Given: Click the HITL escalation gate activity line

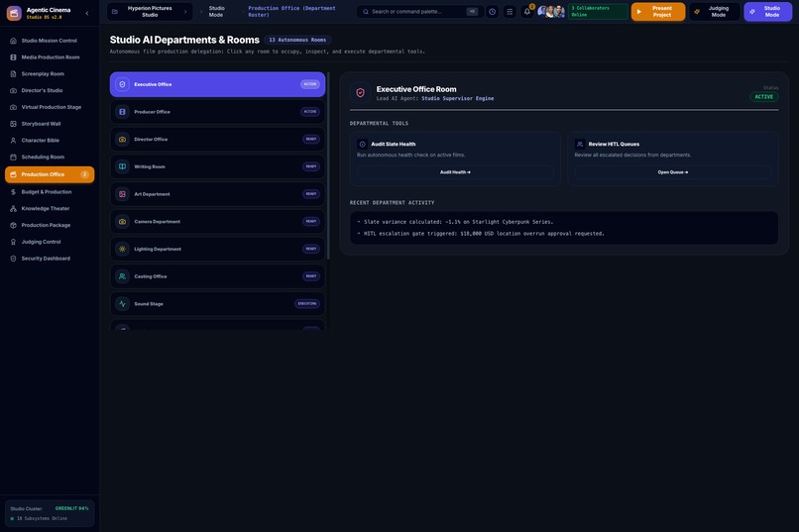Looking at the screenshot, I should [481, 234].
